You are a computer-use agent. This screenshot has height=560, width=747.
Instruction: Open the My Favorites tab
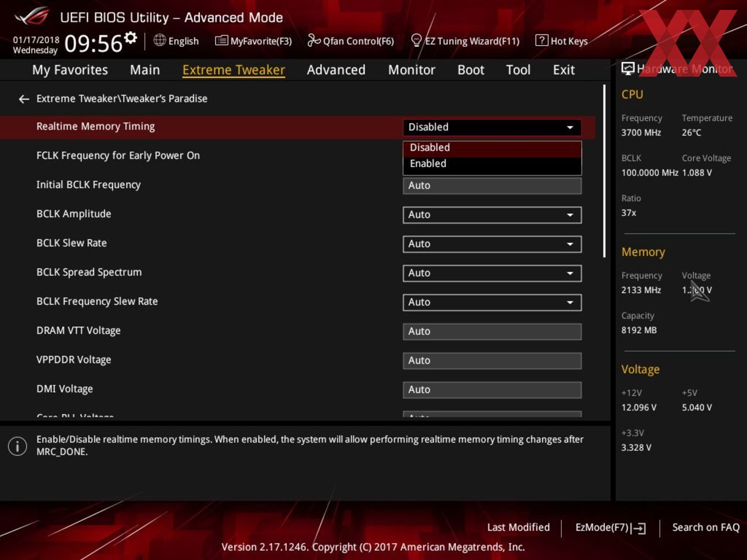pyautogui.click(x=70, y=70)
